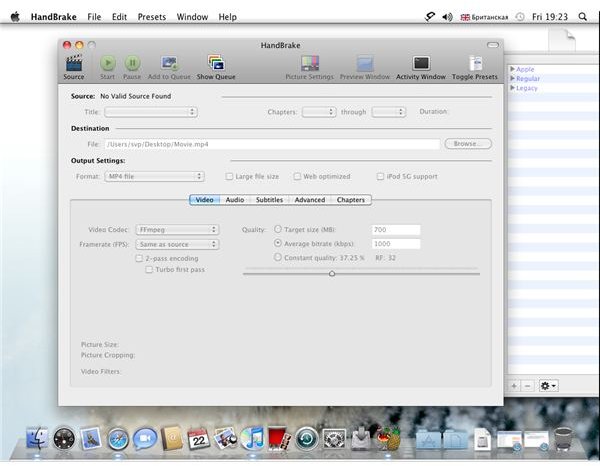Select the Video tab
The width and height of the screenshot is (600, 466).
coord(205,200)
